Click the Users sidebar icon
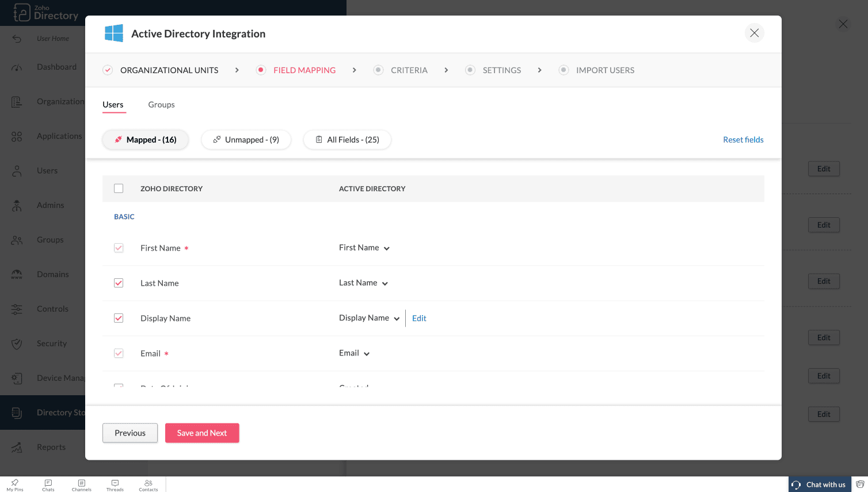The width and height of the screenshot is (868, 492). (17, 171)
